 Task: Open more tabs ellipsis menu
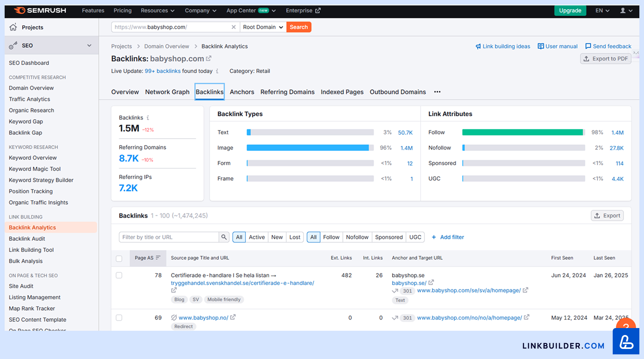click(437, 92)
